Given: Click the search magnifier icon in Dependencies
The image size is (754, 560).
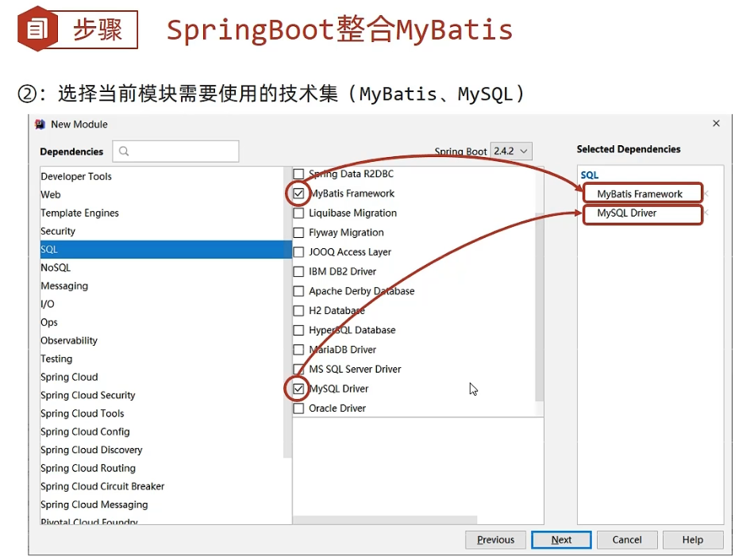Looking at the screenshot, I should coord(124,152).
